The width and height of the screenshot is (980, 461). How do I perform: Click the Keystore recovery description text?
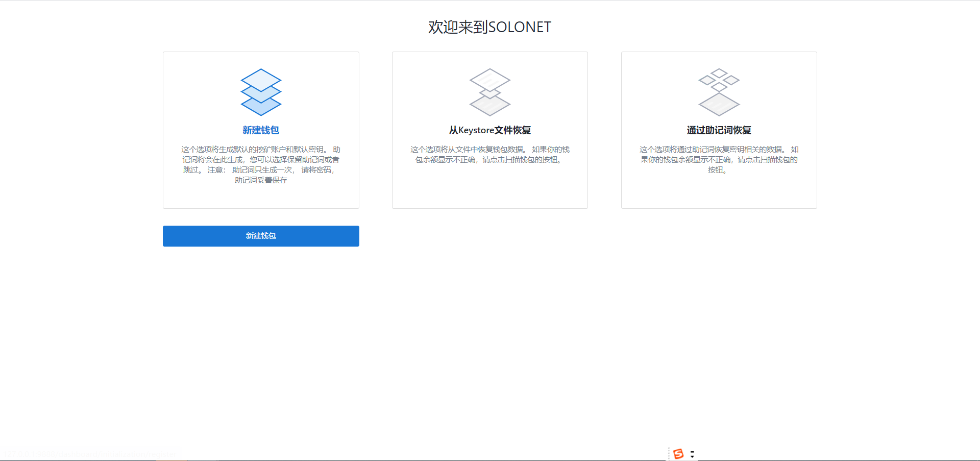click(x=489, y=154)
